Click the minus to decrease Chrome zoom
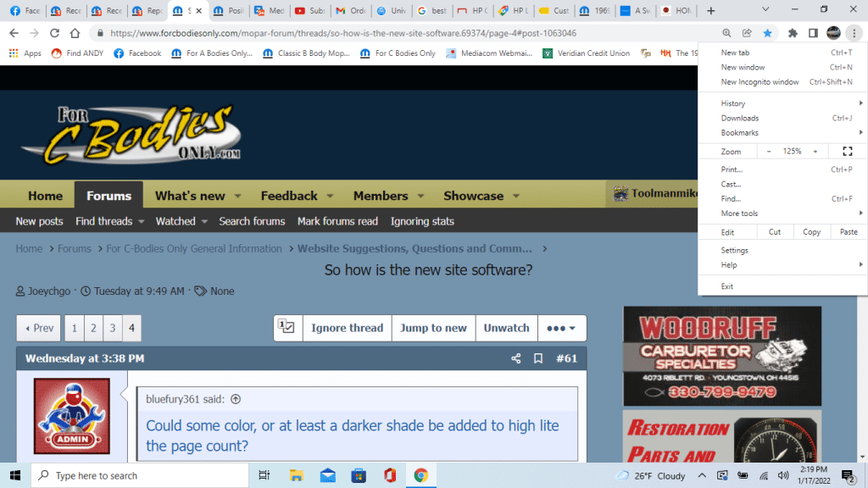The height and width of the screenshot is (488, 868). click(769, 152)
